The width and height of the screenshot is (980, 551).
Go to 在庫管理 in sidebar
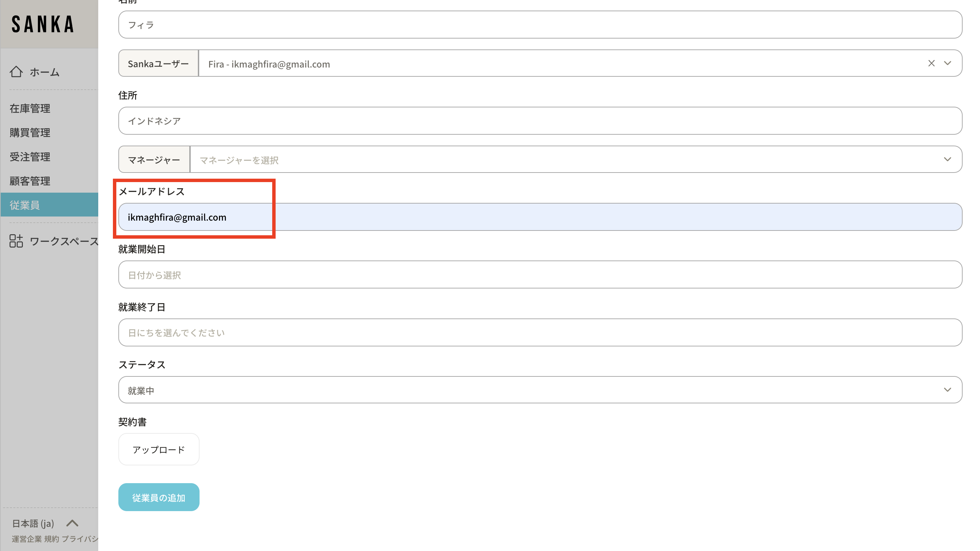click(x=30, y=109)
